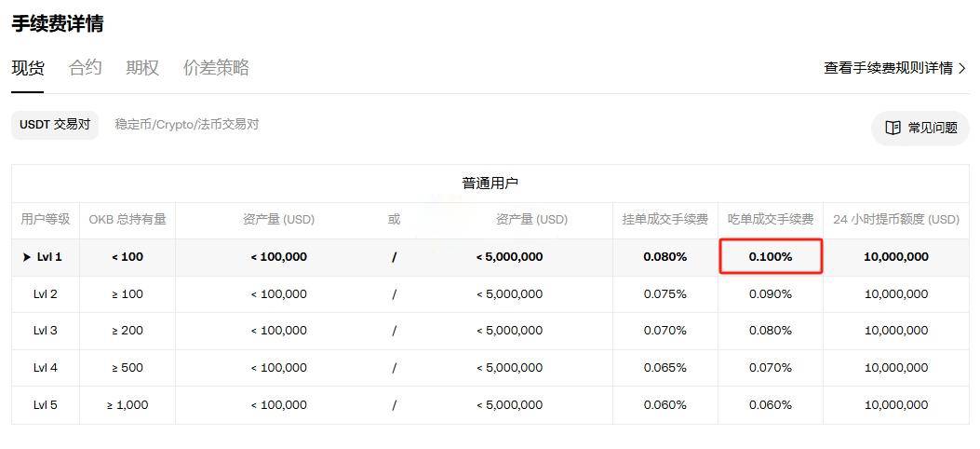Click the 0.080% maker fee for Lvl 1
This screenshot has height=449, width=980.
click(x=665, y=257)
